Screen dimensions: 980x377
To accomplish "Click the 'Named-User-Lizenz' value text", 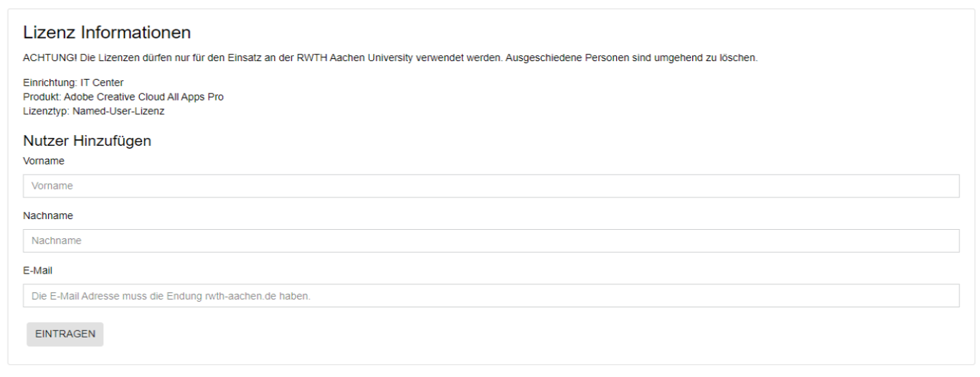I will tap(118, 111).
